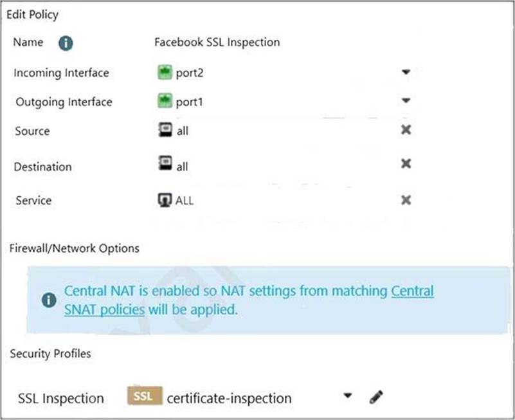Screen dimensions: 515x420
Task: Remove the ALL service entry
Action: [406, 200]
